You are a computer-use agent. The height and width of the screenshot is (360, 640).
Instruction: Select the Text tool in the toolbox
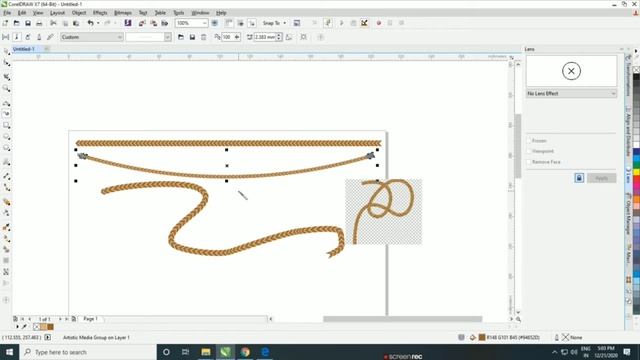[6, 162]
